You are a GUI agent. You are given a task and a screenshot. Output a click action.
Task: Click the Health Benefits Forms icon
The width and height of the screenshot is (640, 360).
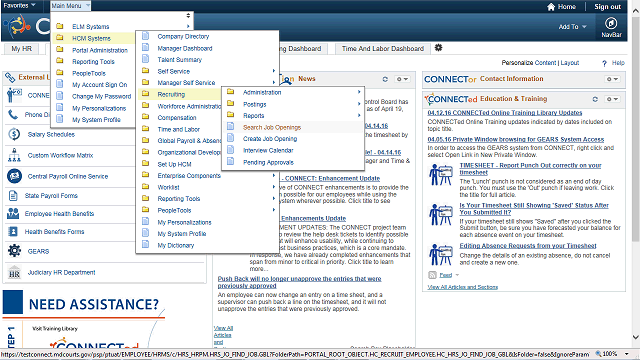pos(13,231)
